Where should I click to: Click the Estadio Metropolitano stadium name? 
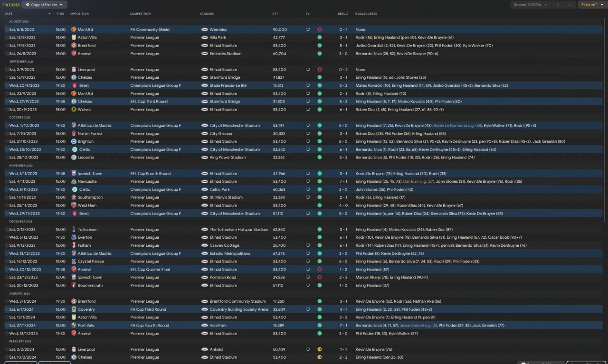(x=230, y=253)
